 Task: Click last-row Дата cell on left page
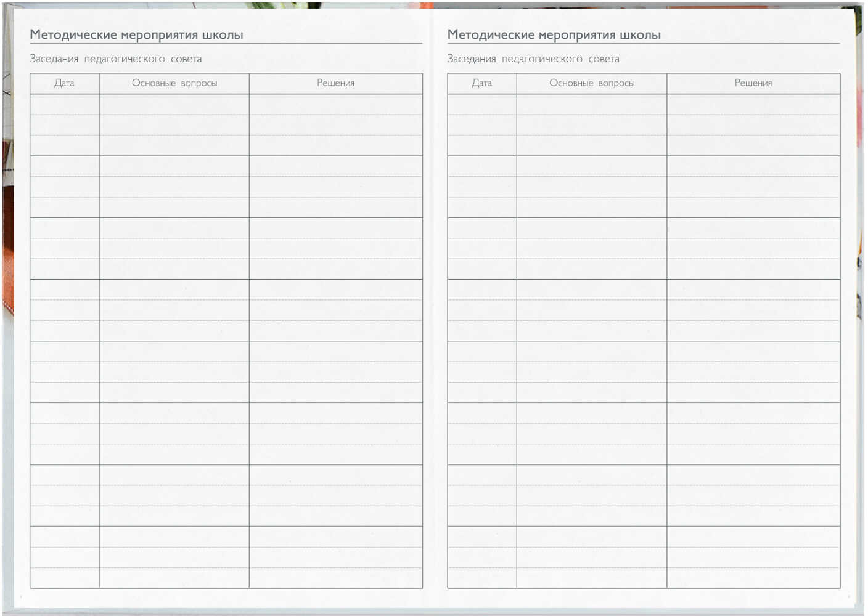tap(64, 557)
